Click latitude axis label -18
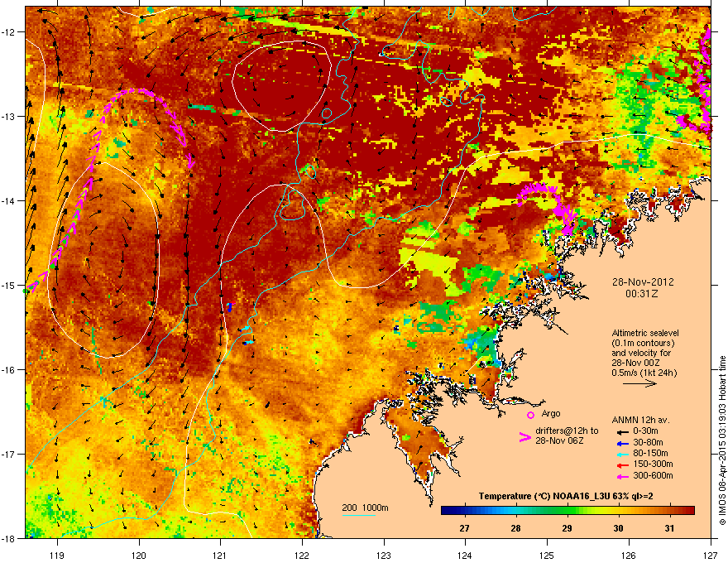 [9, 539]
